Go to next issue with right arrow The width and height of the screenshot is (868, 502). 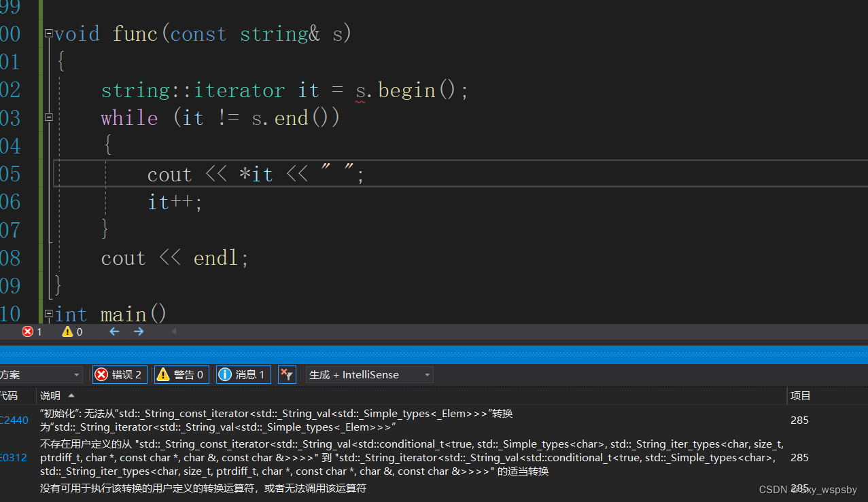click(x=139, y=331)
